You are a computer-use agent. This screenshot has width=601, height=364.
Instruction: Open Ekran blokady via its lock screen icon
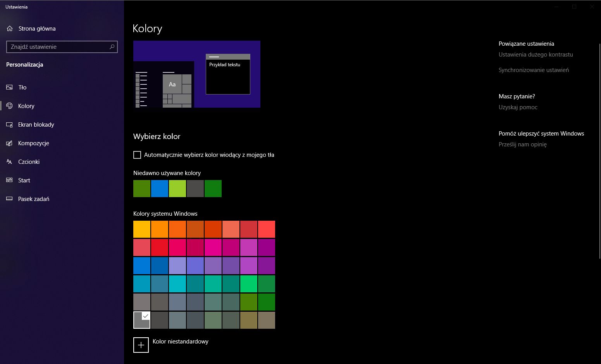coord(9,124)
